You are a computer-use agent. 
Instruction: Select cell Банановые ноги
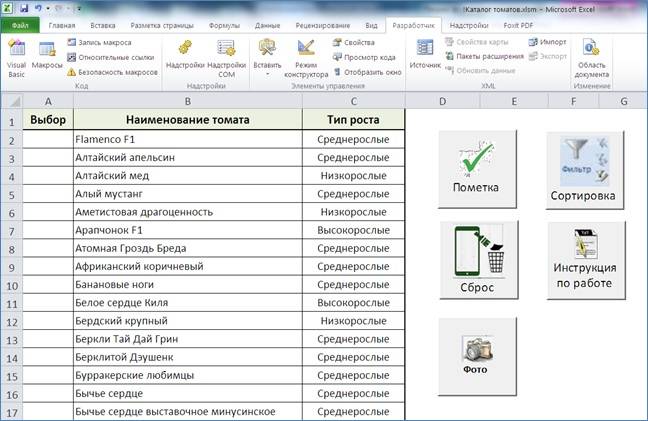(x=188, y=285)
